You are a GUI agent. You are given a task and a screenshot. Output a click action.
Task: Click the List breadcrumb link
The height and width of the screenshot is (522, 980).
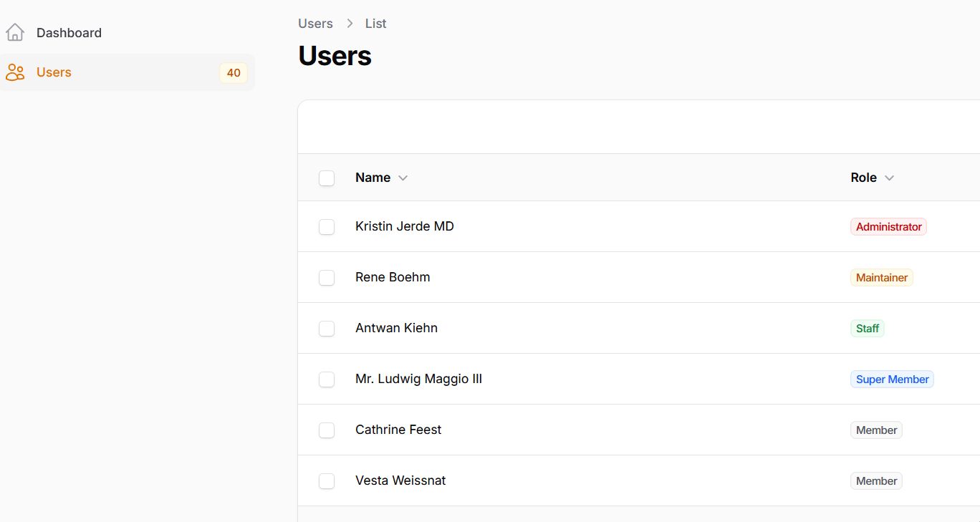point(375,24)
